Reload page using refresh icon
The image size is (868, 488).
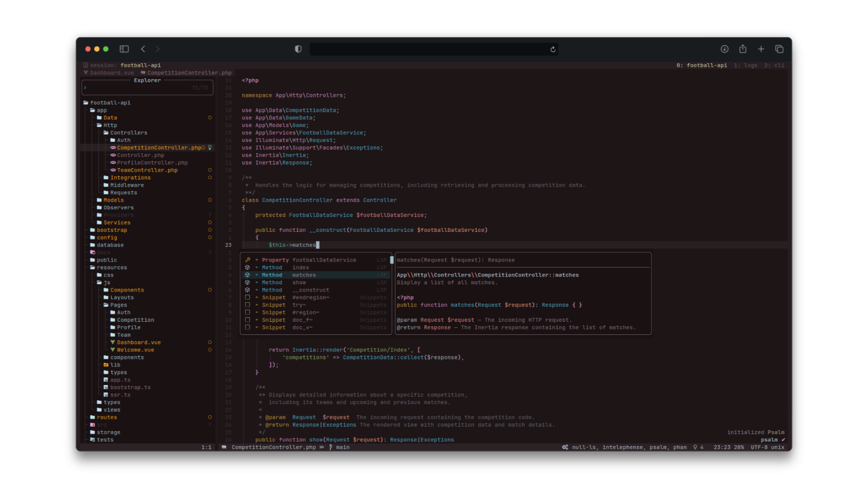pos(552,50)
